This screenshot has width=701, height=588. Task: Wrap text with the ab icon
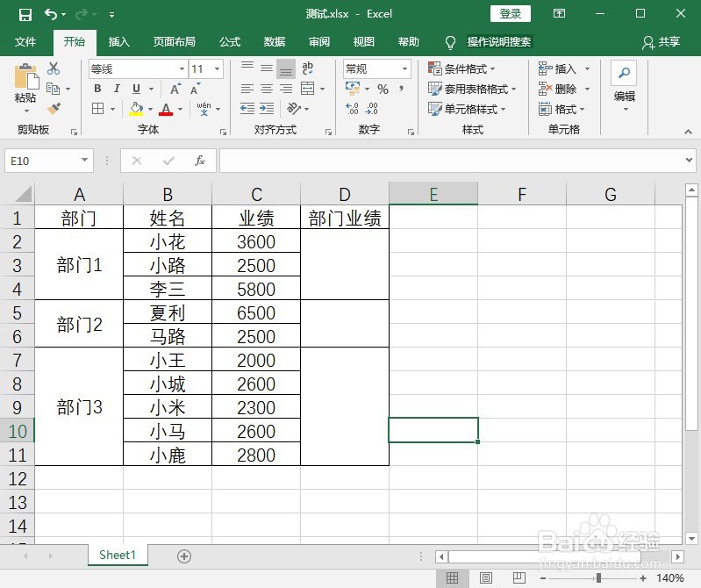coord(307,68)
